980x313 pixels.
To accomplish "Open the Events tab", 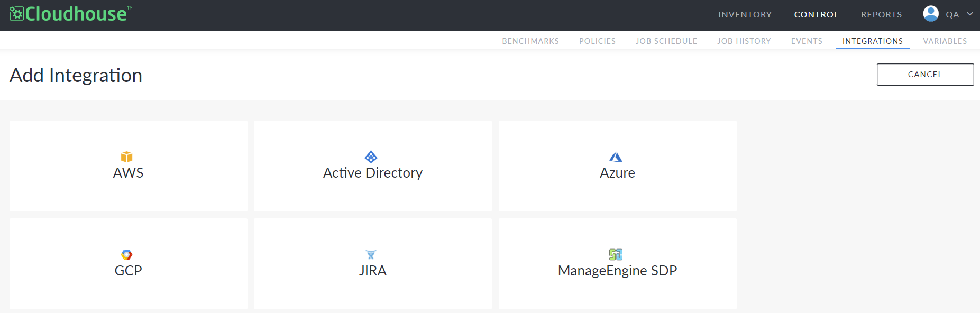I will tap(807, 41).
